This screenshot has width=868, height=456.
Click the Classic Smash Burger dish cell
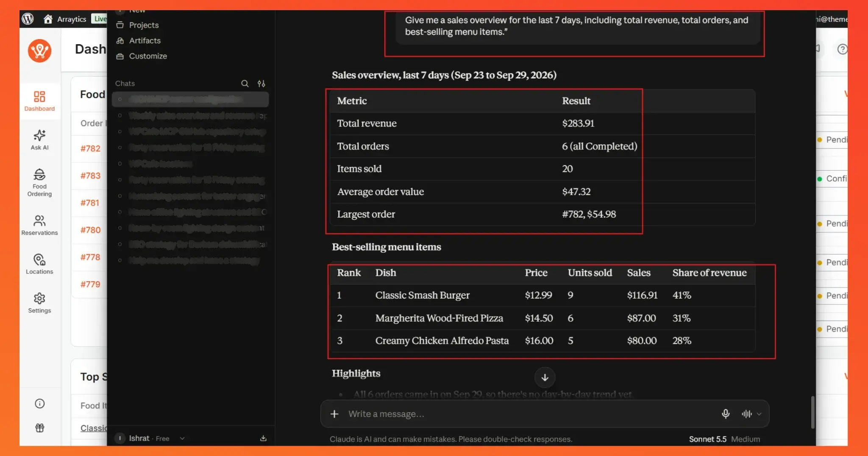pyautogui.click(x=422, y=295)
